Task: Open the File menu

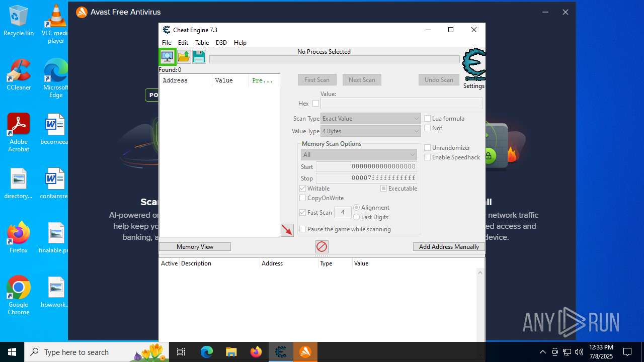Action: coord(167,43)
